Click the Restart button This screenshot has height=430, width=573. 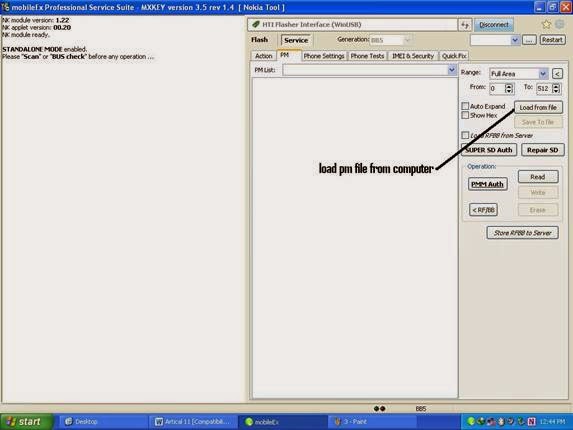click(x=552, y=40)
